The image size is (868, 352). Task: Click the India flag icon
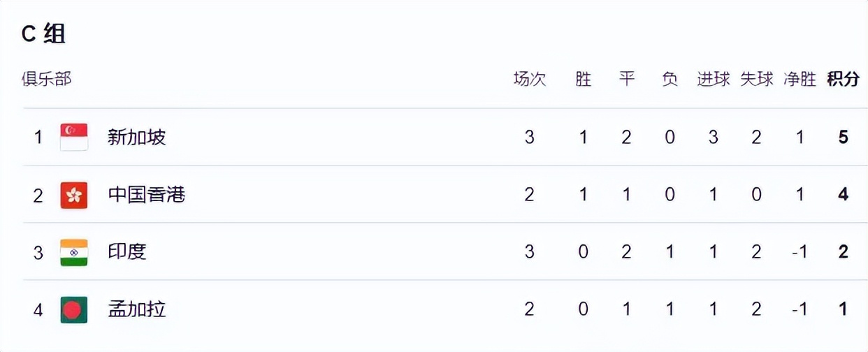(x=74, y=252)
